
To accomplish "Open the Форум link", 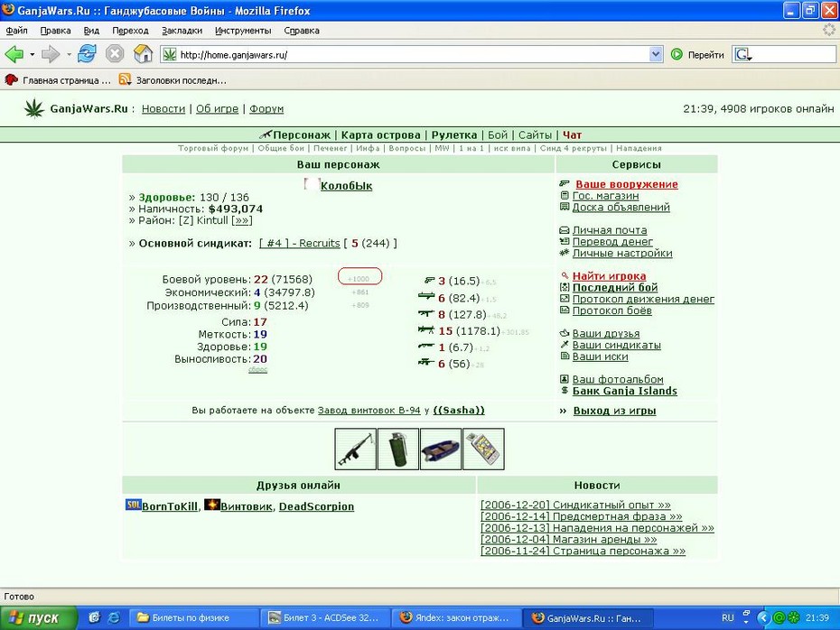I will click(266, 108).
